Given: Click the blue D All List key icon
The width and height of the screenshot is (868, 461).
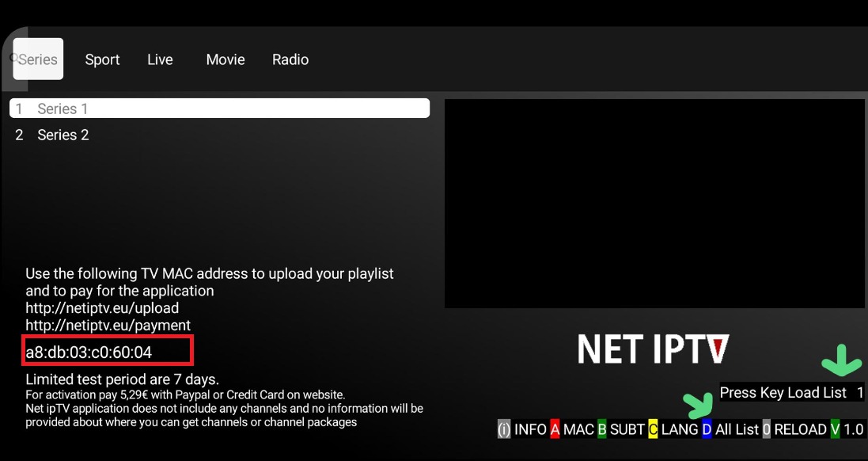Looking at the screenshot, I should coord(707,429).
